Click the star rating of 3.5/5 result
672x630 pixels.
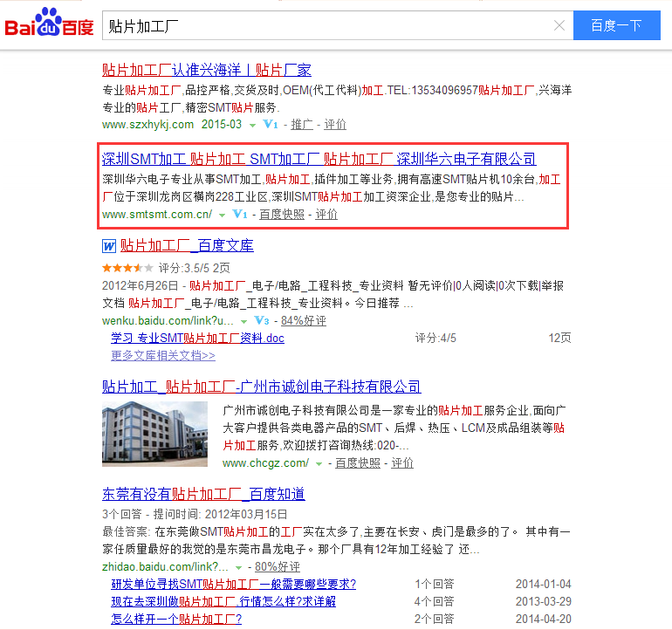point(127,268)
